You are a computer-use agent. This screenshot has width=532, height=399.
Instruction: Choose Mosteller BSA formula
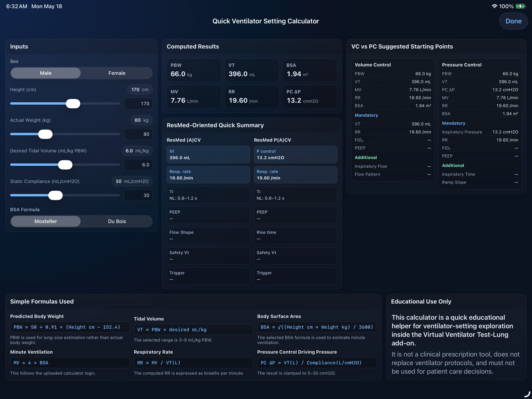pyautogui.click(x=46, y=221)
